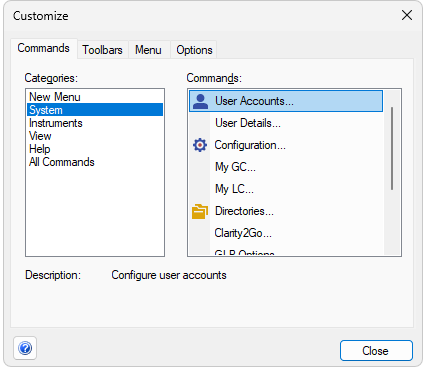Screen dimensions: 424x368
Task: Switch to the Toolbars tab
Action: pos(102,50)
